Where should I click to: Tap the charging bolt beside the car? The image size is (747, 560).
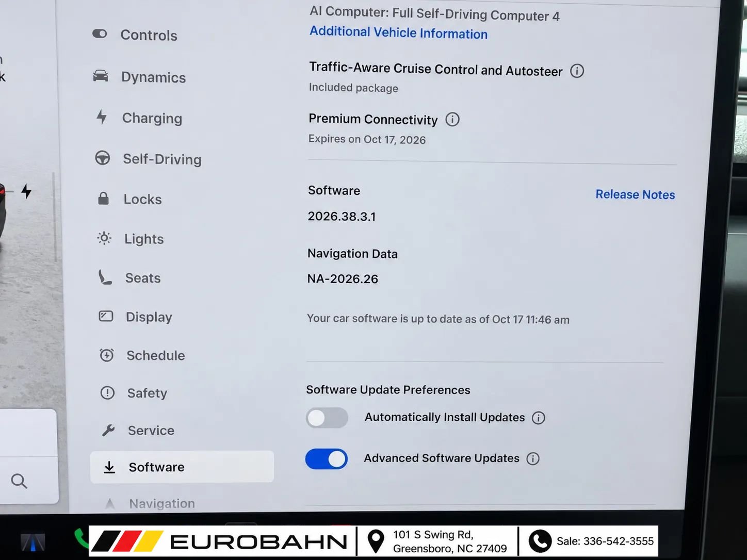tap(26, 191)
